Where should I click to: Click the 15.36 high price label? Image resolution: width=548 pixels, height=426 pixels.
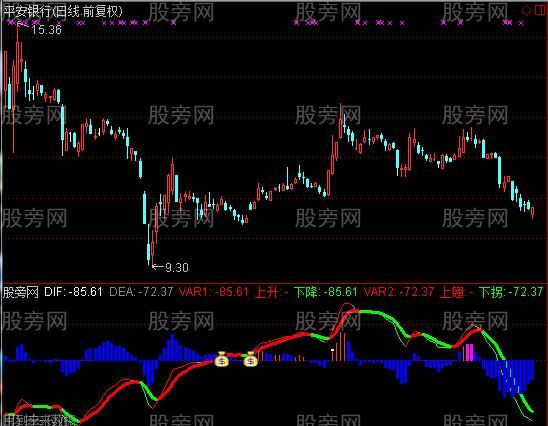coord(46,29)
